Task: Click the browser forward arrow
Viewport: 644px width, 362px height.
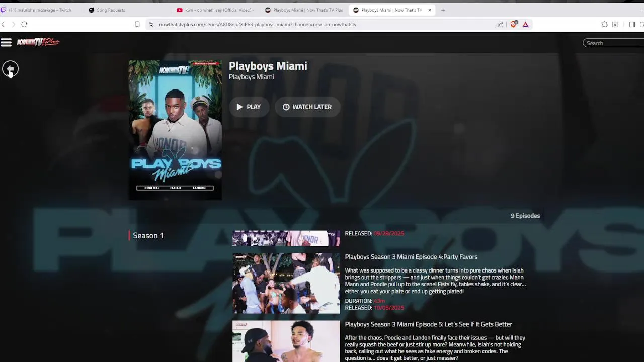Action: pyautogui.click(x=14, y=24)
